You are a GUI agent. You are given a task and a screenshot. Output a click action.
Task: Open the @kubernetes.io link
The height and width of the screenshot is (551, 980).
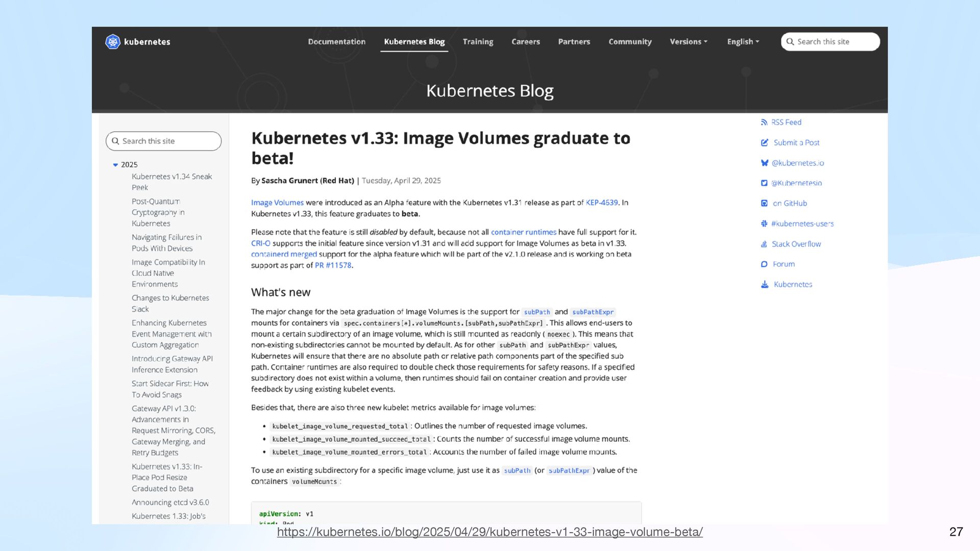[797, 163]
